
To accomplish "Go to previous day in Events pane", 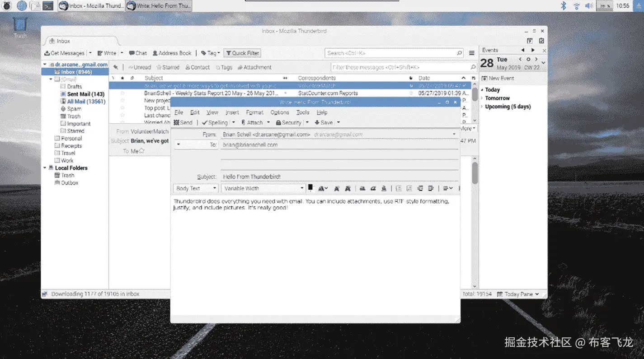I will coord(520,60).
